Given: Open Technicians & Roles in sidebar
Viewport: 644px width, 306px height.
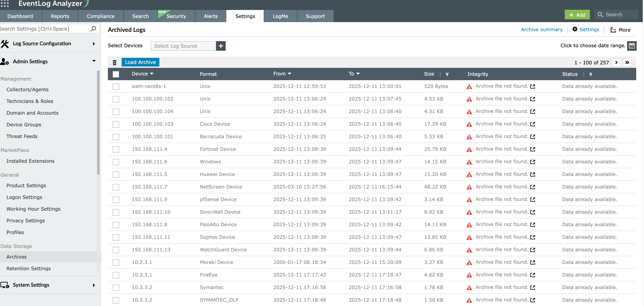Looking at the screenshot, I should tap(30, 101).
